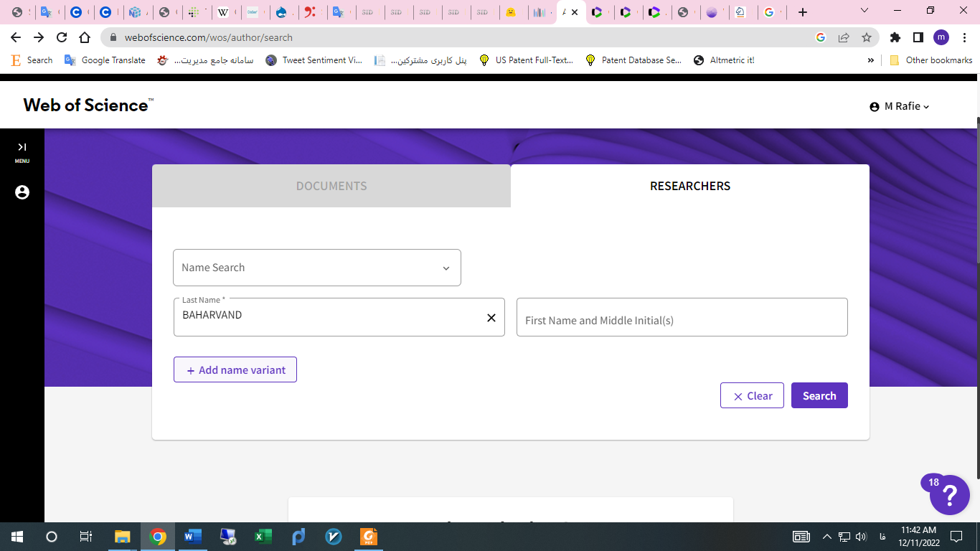Toggle the browser side panel icon

(918, 37)
